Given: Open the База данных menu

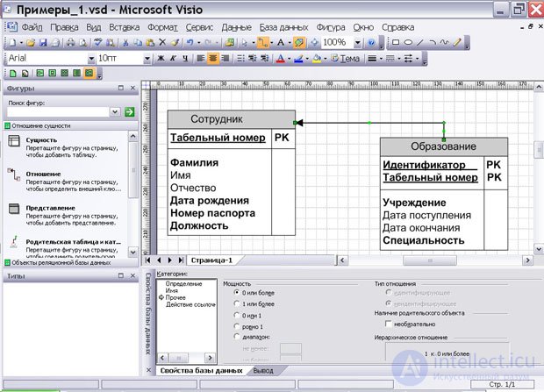Looking at the screenshot, I should (x=283, y=27).
